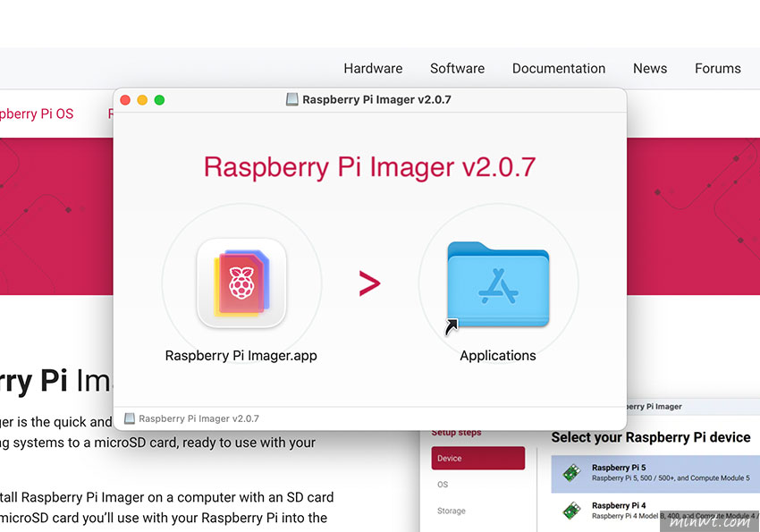This screenshot has height=532, width=760.
Task: Open the Forums nav item
Action: coord(718,68)
